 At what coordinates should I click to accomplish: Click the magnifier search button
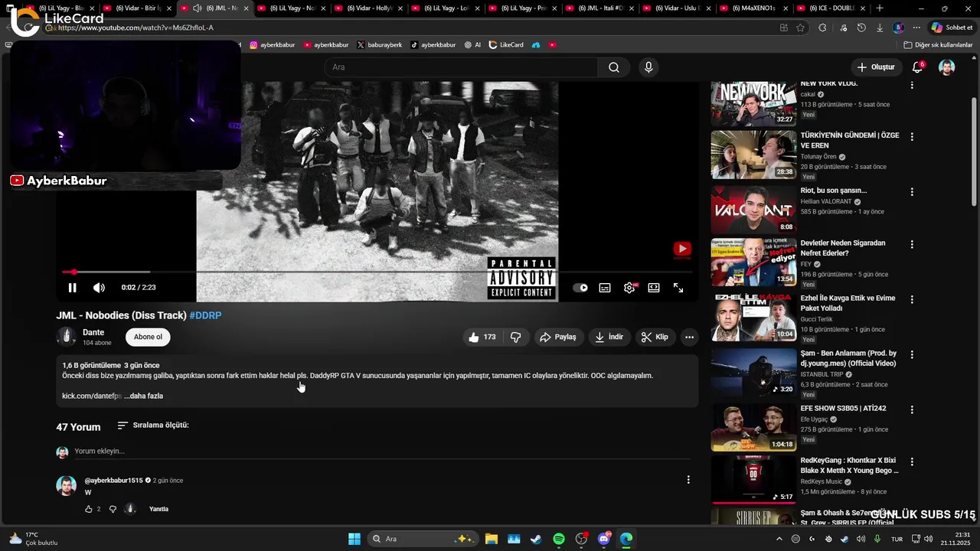point(614,67)
